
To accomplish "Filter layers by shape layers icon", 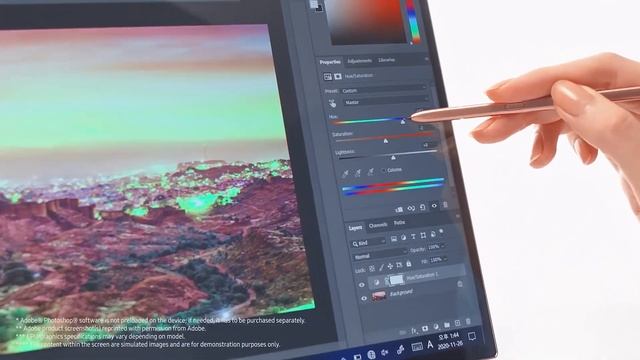I will click(423, 235).
